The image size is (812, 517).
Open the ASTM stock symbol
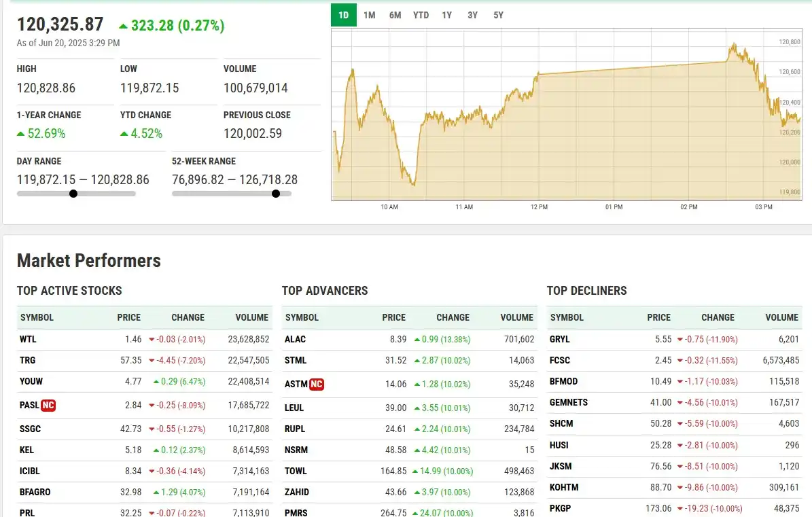tap(296, 384)
